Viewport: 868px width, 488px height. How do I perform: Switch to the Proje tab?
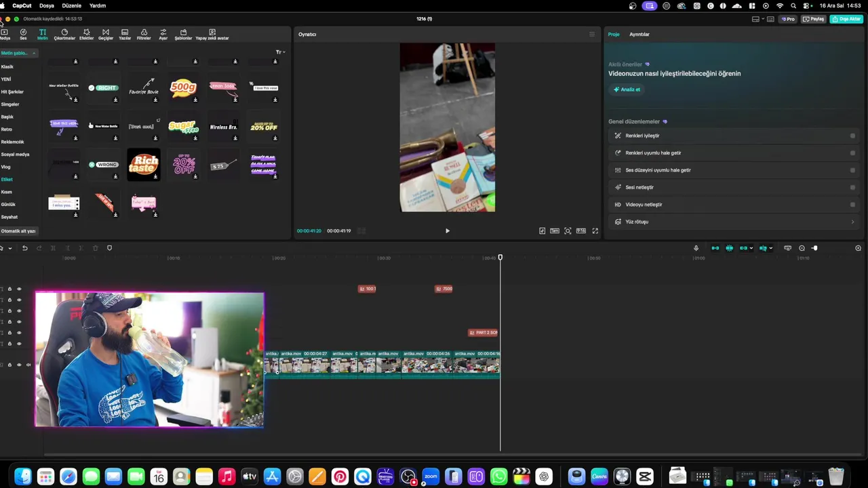[x=613, y=35]
